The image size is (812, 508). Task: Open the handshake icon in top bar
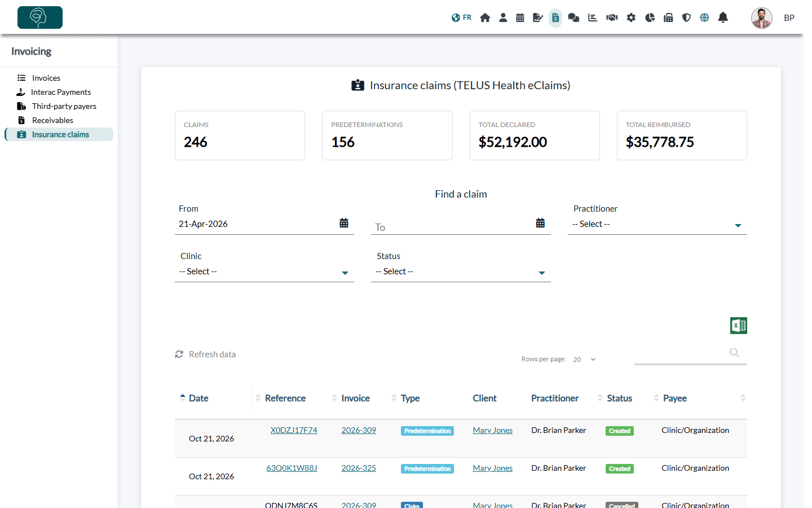tap(612, 17)
